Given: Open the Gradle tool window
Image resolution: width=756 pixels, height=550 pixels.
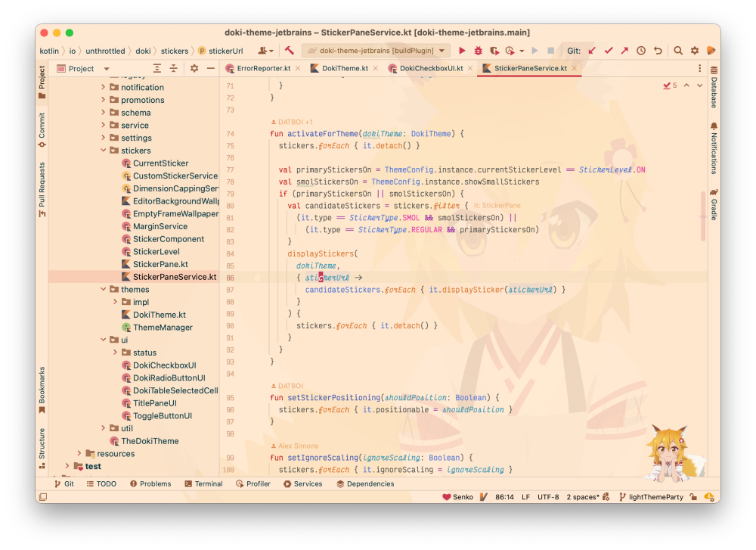Looking at the screenshot, I should (x=714, y=204).
